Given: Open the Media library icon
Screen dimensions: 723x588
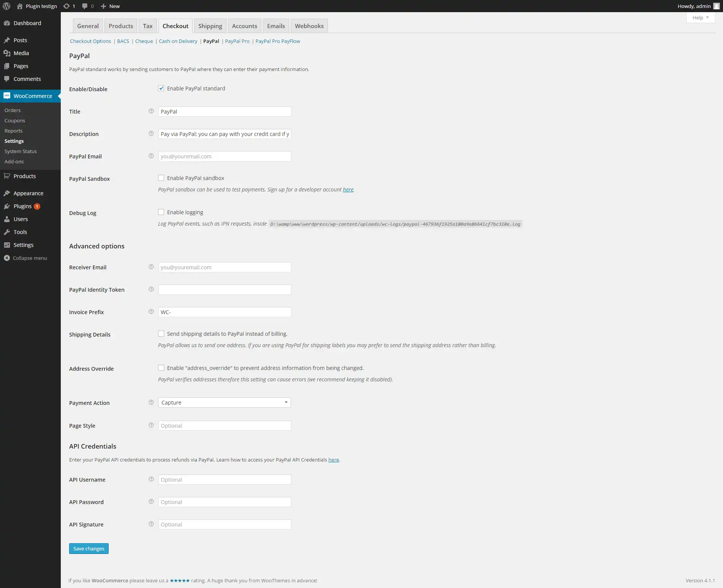Looking at the screenshot, I should 7,53.
